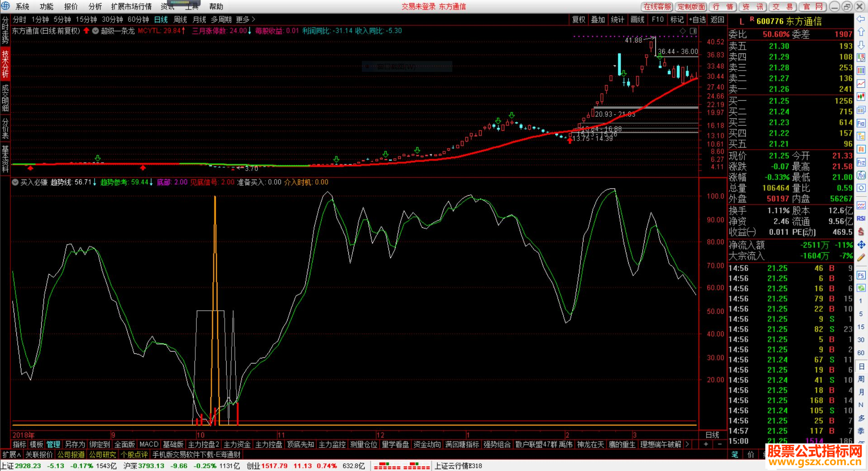Open 复权 adjustment dropdown

[x=579, y=19]
